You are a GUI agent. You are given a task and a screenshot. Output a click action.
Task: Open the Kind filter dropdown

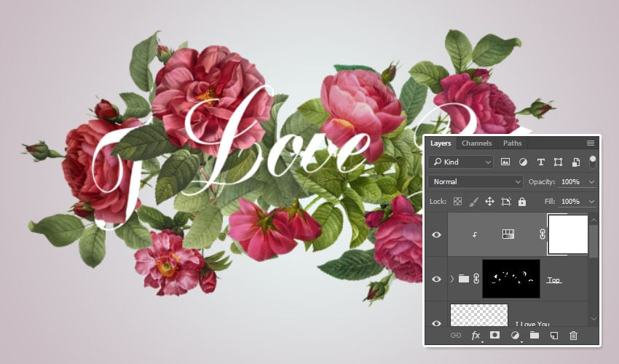[x=462, y=162]
